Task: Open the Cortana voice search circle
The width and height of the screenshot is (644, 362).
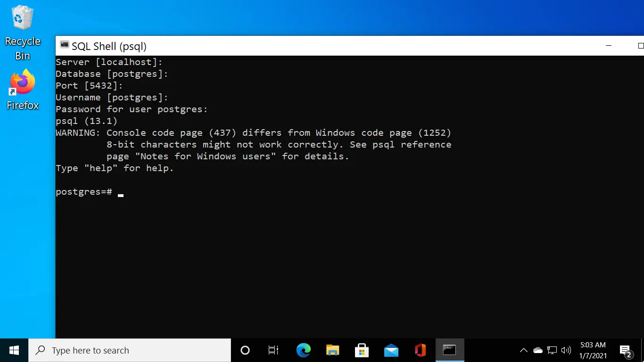Action: (245, 350)
